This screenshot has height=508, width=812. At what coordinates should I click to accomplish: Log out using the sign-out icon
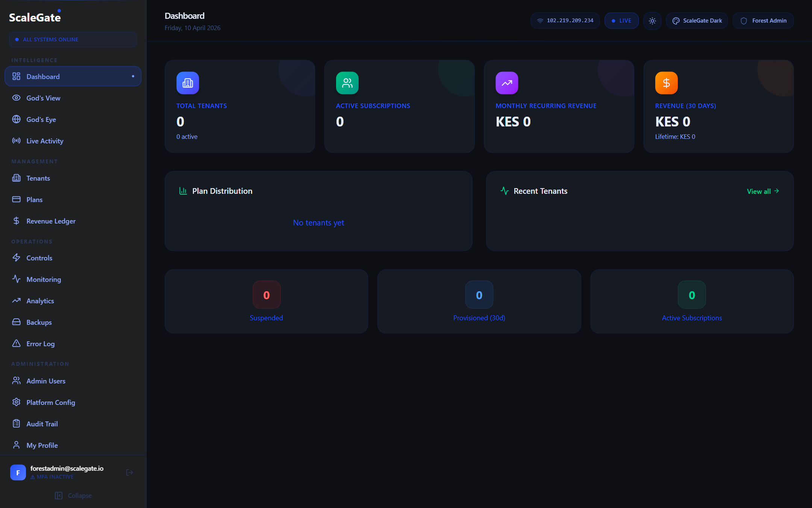[129, 472]
